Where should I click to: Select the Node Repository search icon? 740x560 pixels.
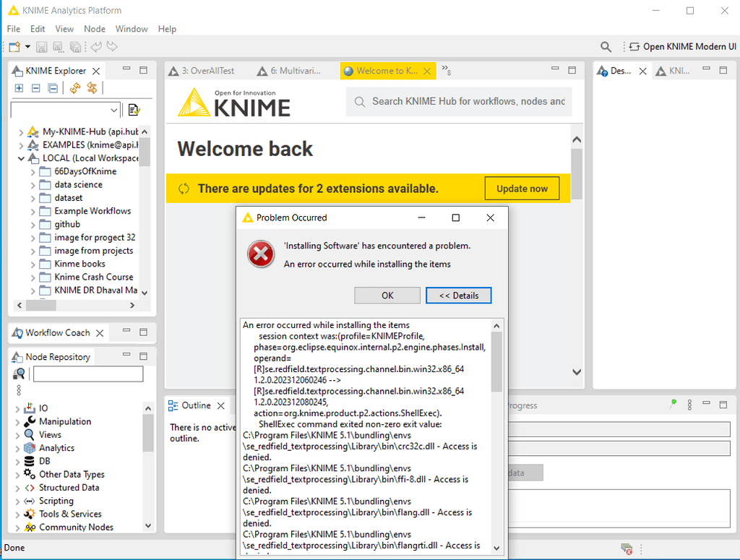click(x=19, y=374)
